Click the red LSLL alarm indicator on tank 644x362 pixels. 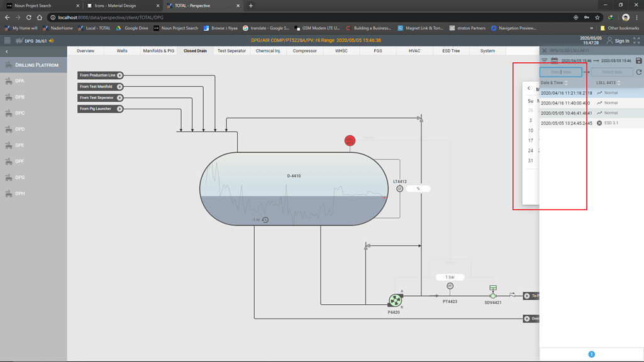click(x=350, y=140)
